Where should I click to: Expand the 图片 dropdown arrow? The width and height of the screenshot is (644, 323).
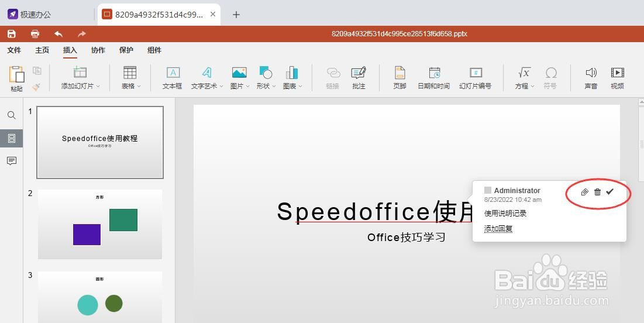tap(247, 86)
